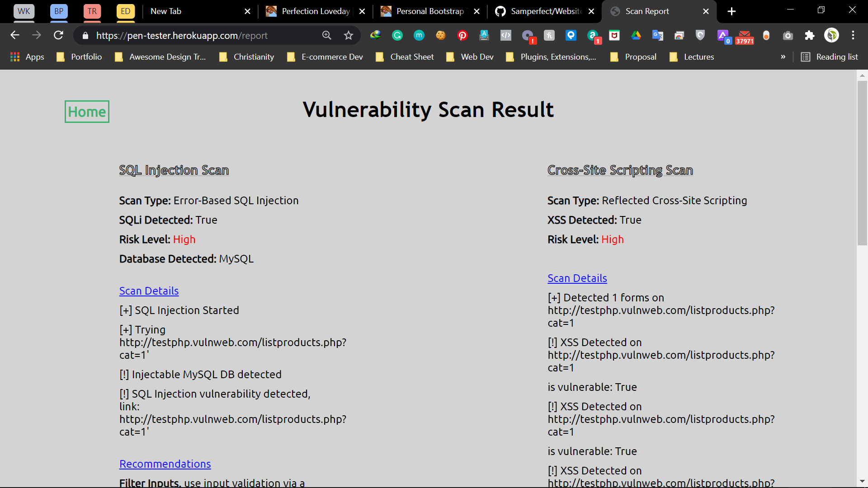This screenshot has height=488, width=868.
Task: Open the Plugins, Extensions bookmark folder
Action: point(551,57)
